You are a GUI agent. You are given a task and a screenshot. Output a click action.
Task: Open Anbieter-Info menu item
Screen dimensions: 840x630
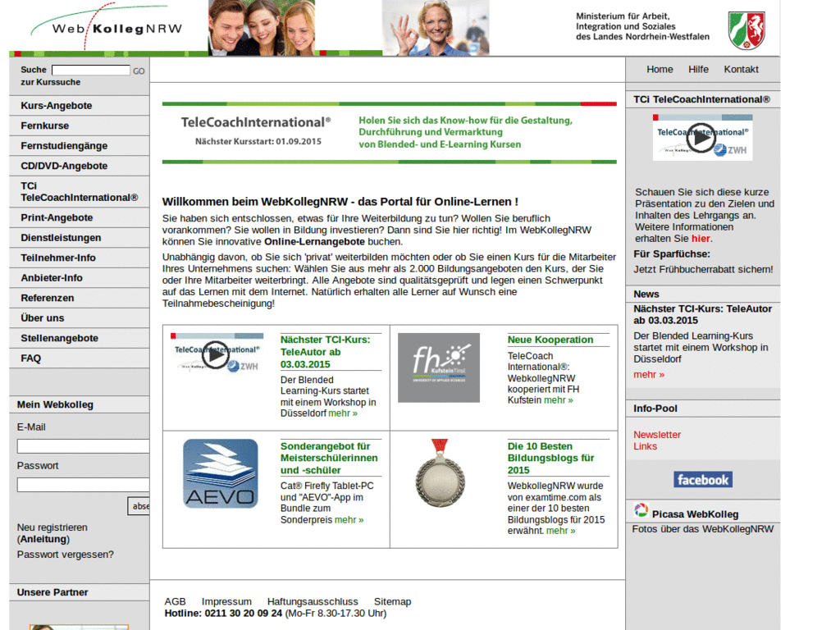[80, 277]
